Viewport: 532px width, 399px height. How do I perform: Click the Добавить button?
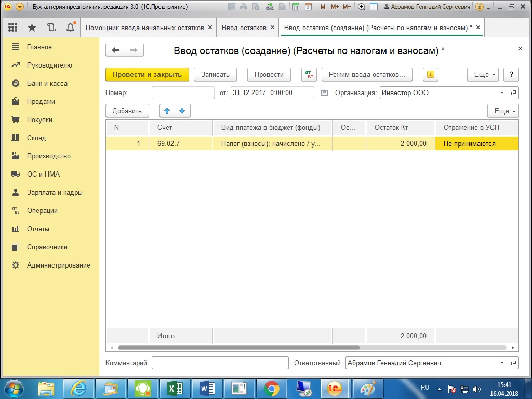pyautogui.click(x=127, y=111)
